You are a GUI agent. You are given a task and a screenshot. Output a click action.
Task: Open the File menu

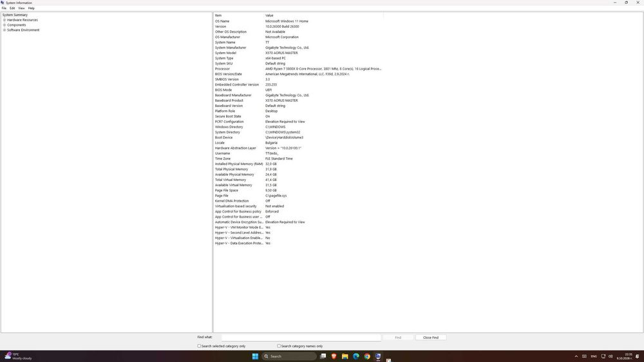(x=4, y=8)
